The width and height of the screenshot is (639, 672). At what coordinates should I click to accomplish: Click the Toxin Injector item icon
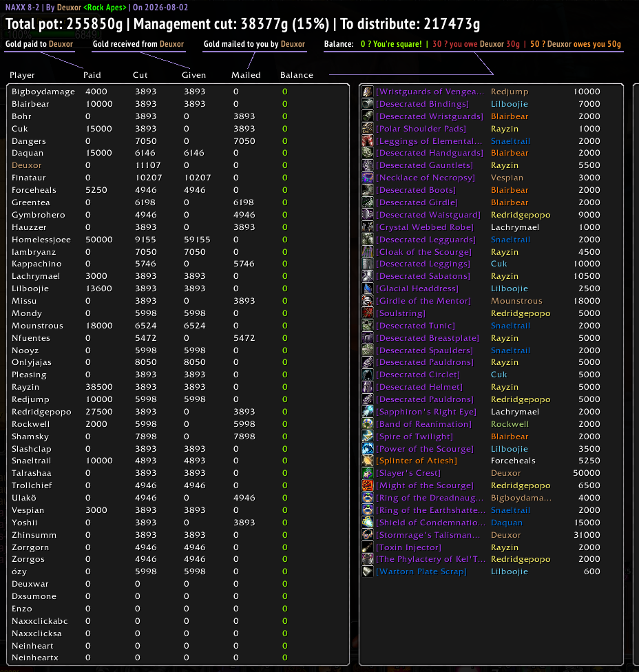click(x=368, y=547)
